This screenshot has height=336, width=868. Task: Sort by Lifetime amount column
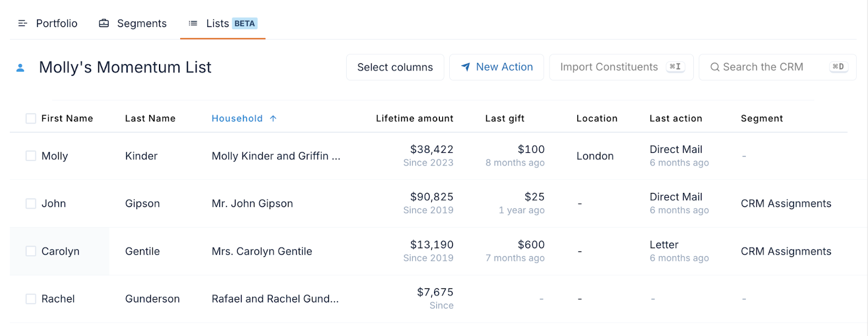[414, 118]
